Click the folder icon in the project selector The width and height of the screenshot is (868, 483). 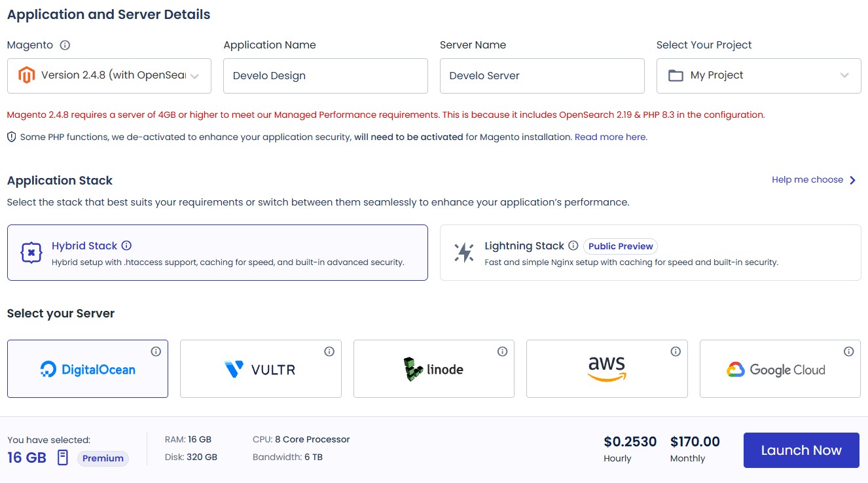675,75
